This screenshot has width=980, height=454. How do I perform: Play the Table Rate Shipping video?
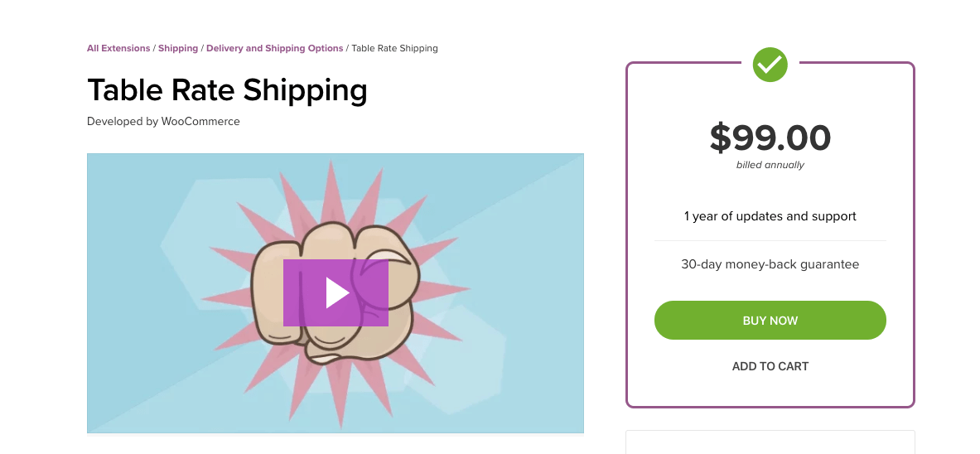coord(336,292)
